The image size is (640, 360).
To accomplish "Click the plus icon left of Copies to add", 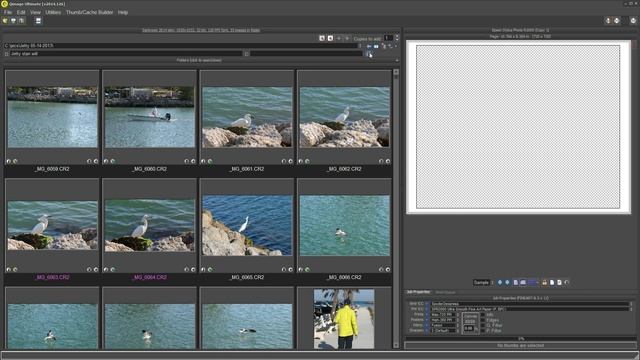I will pyautogui.click(x=339, y=38).
